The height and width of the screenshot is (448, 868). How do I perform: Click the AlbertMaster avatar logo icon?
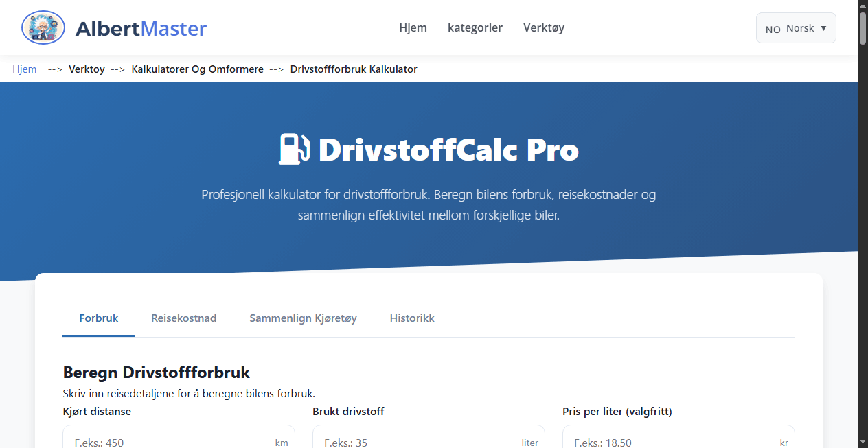pyautogui.click(x=43, y=27)
